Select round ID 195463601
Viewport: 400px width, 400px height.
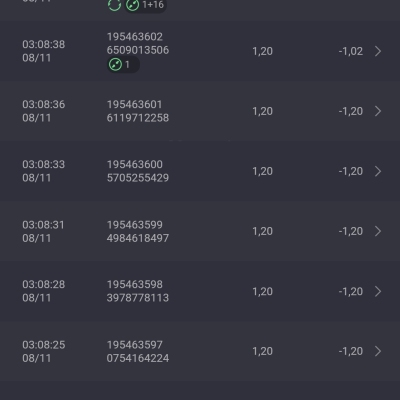coord(134,104)
